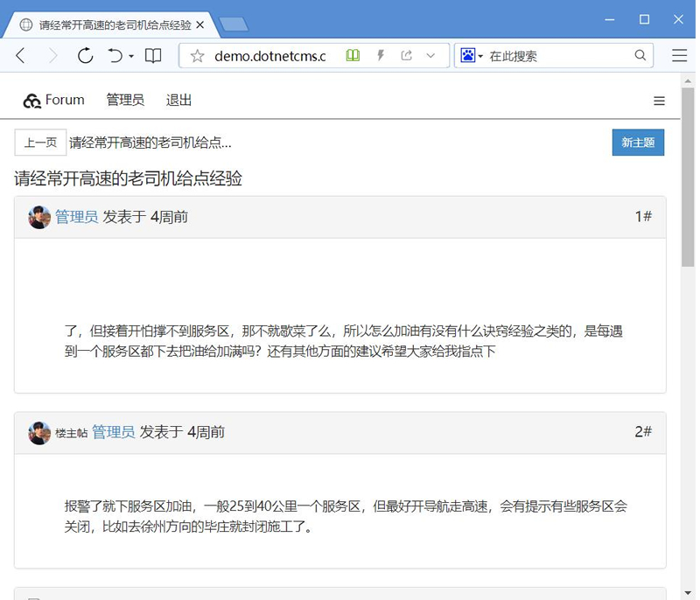Image resolution: width=700 pixels, height=600 pixels.
Task: Switch to the 管理员 menu item
Action: [x=125, y=100]
